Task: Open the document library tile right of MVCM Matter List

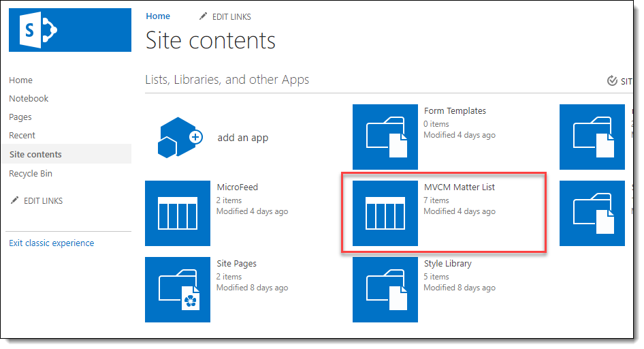Action: coord(592,213)
